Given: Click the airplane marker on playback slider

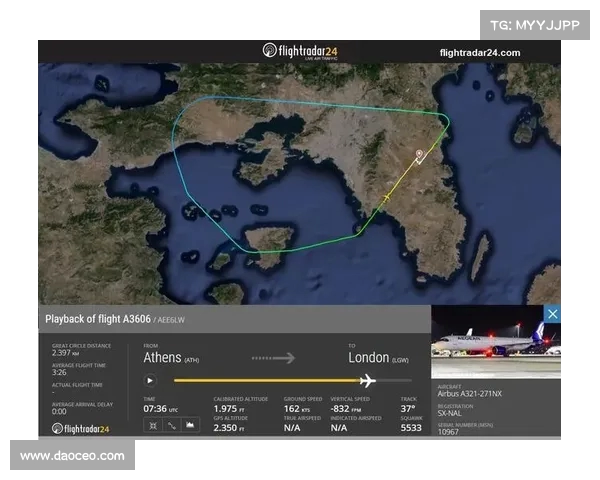Looking at the screenshot, I should (368, 380).
